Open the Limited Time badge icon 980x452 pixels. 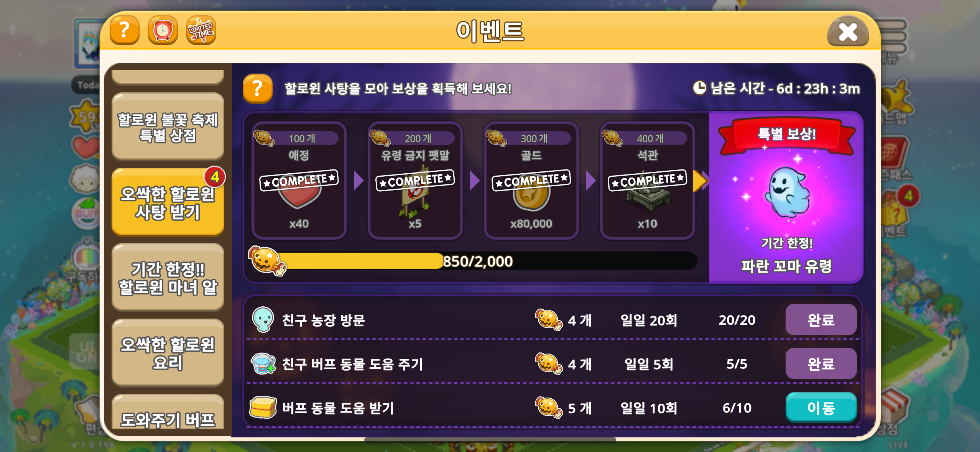click(x=201, y=30)
